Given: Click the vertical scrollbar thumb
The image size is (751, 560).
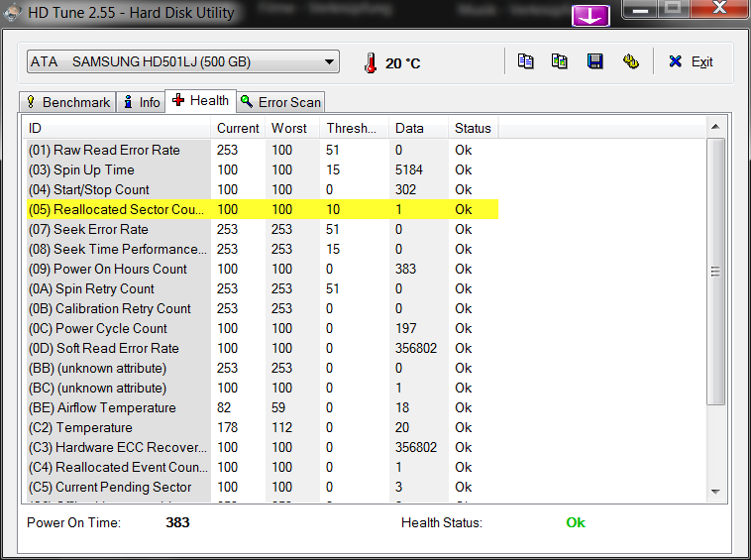Looking at the screenshot, I should 715,272.
